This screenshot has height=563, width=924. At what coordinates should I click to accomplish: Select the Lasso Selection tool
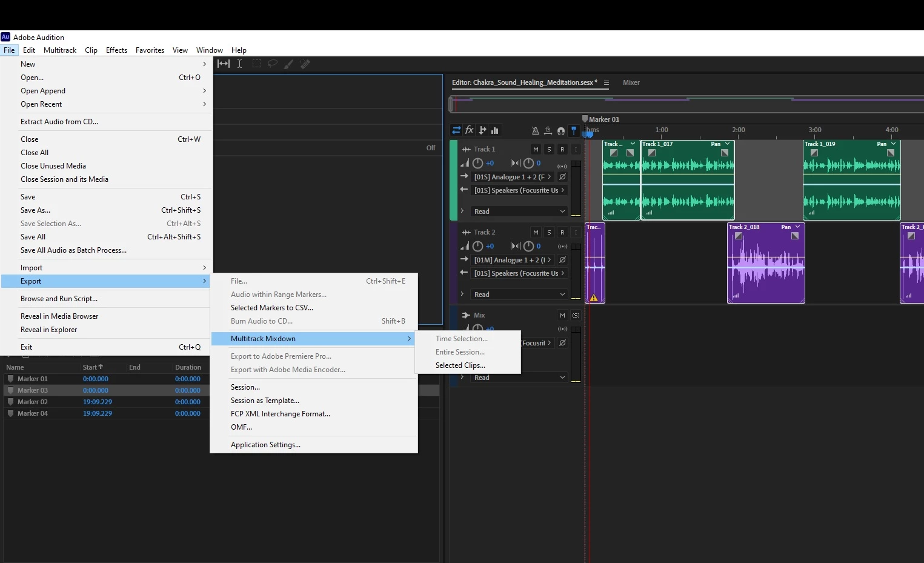(273, 64)
